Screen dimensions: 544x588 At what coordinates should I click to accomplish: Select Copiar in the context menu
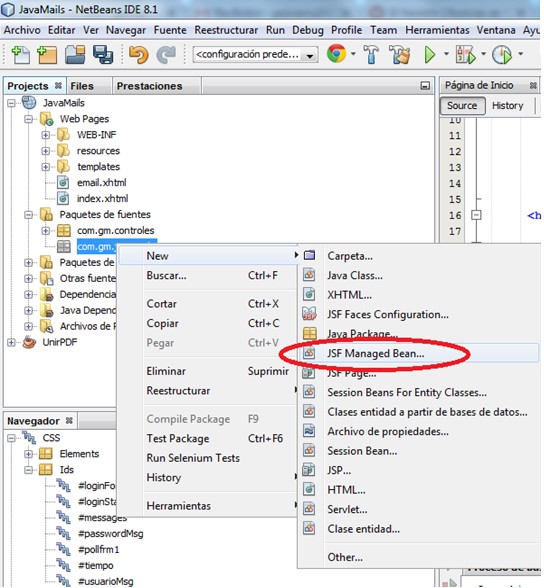pyautogui.click(x=208, y=323)
